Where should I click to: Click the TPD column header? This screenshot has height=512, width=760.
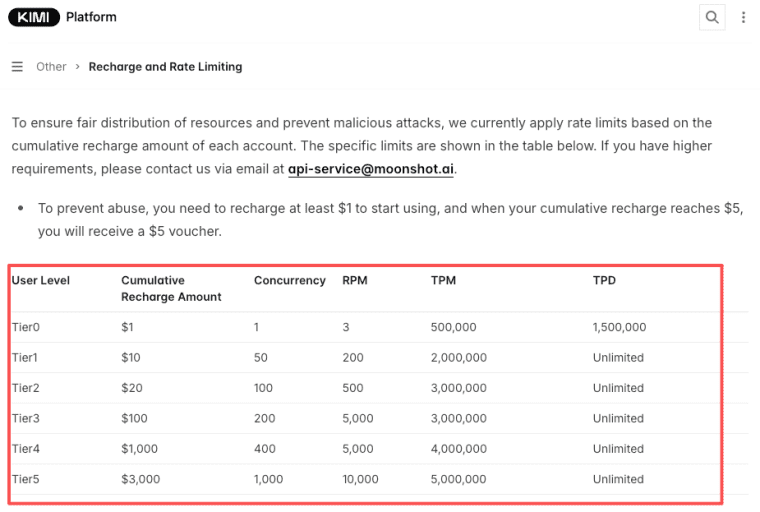click(x=604, y=280)
